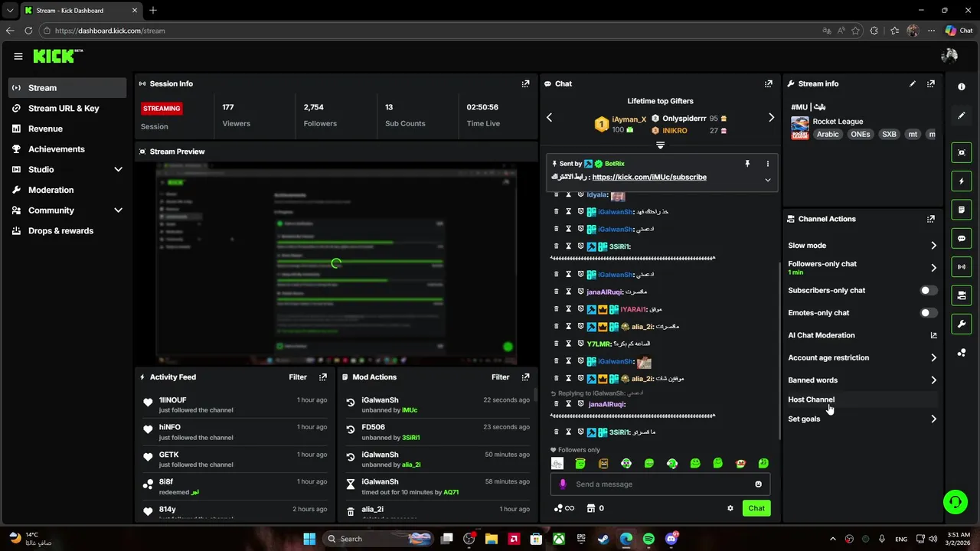Image resolution: width=980 pixels, height=551 pixels.
Task: Open the Moderation page
Action: 67,190
